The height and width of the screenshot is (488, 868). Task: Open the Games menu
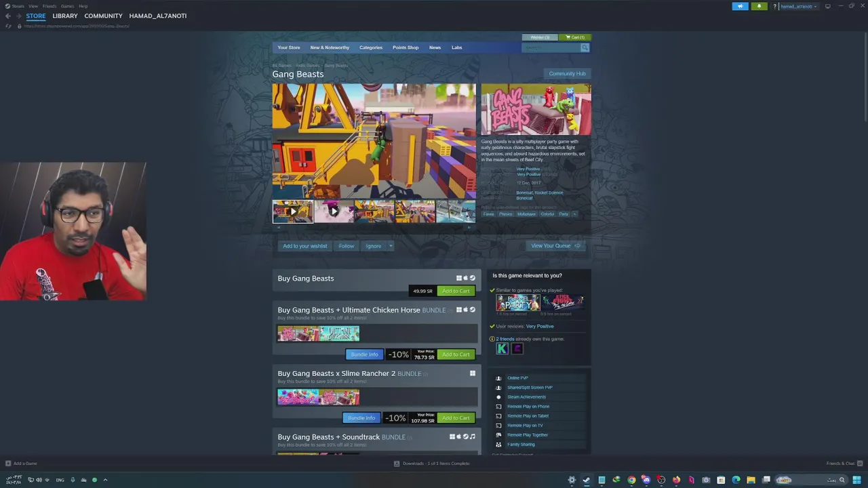click(x=67, y=6)
